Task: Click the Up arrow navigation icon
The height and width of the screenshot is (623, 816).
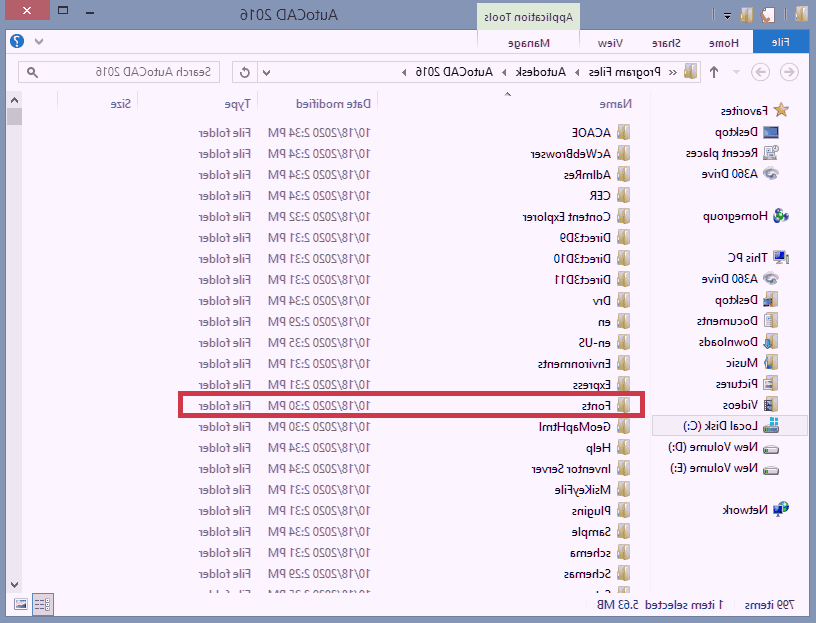Action: [714, 72]
